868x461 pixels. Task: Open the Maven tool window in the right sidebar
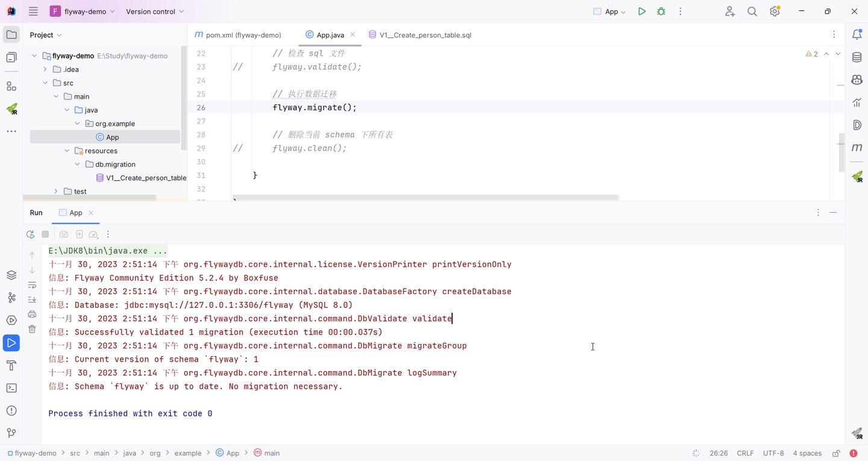coord(857,148)
